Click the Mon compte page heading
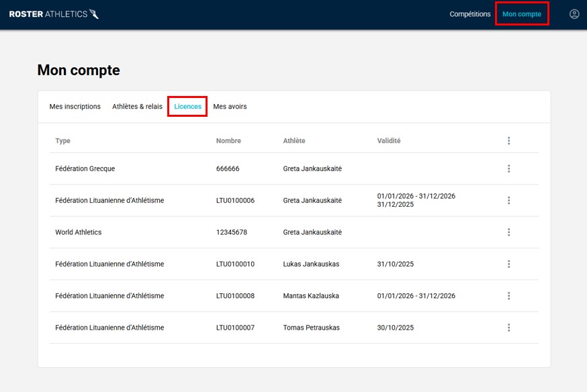 (79, 70)
